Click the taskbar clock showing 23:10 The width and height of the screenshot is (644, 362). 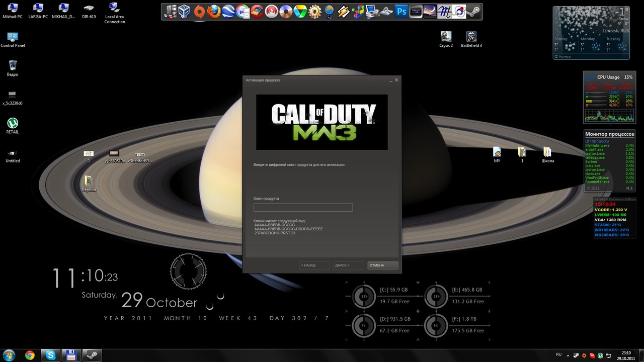[626, 355]
